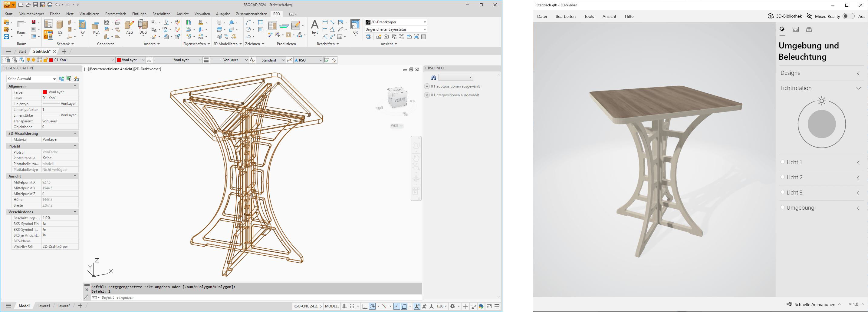This screenshot has height=312, width=868.
Task: Click the grid display icon in status bar
Action: [x=344, y=306]
